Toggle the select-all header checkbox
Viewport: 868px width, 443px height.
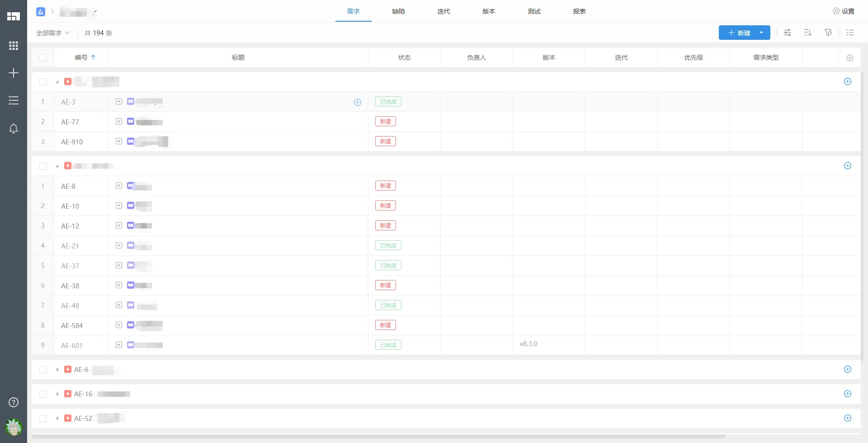click(43, 57)
